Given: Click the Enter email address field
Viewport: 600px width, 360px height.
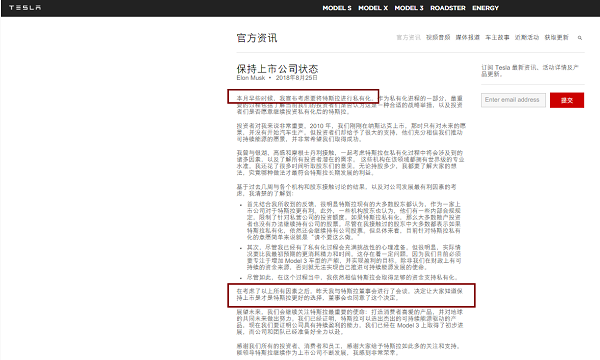Looking at the screenshot, I should point(513,100).
